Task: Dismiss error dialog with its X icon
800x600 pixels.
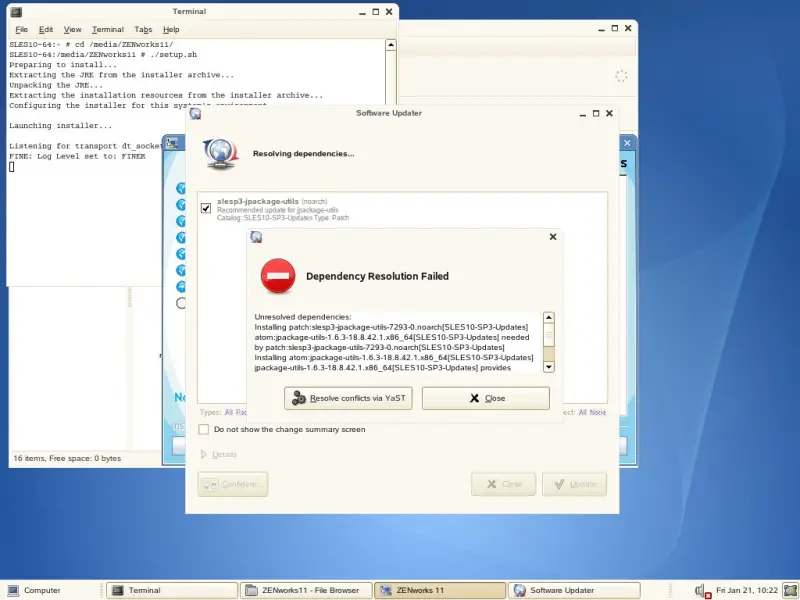Action: click(x=553, y=237)
